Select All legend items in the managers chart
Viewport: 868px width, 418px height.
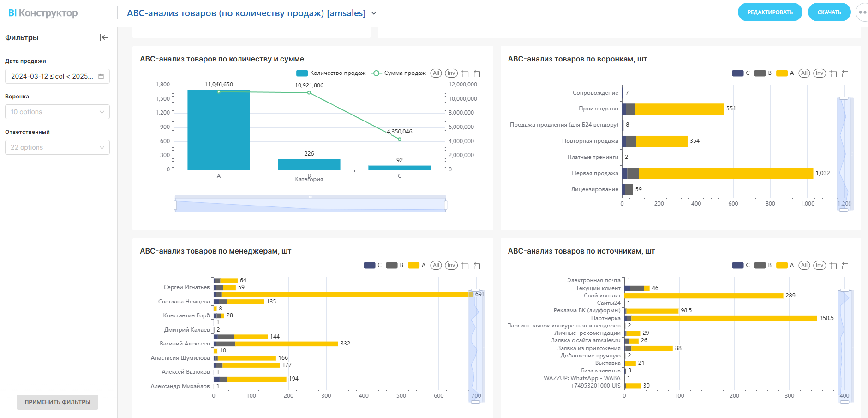(x=436, y=265)
